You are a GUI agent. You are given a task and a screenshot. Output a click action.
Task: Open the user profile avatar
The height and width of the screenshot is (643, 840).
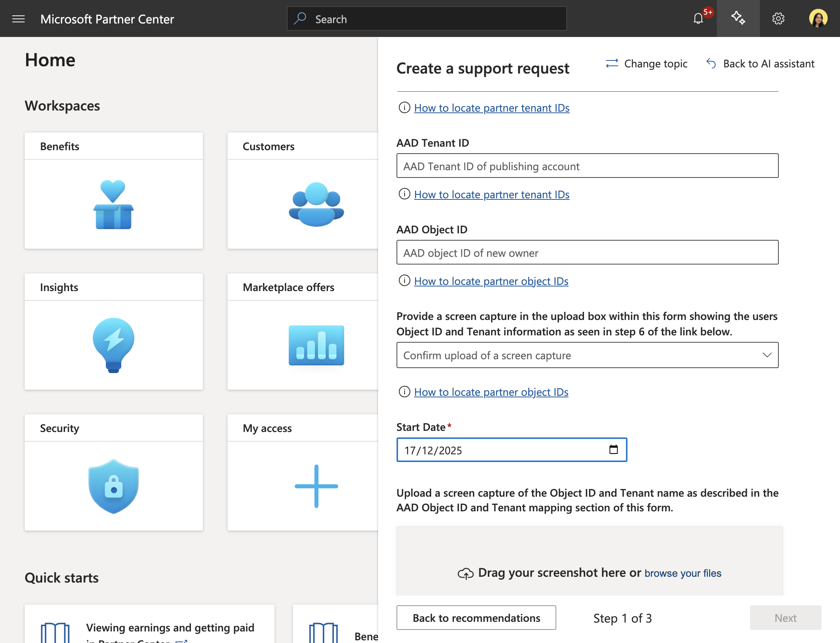click(x=818, y=18)
